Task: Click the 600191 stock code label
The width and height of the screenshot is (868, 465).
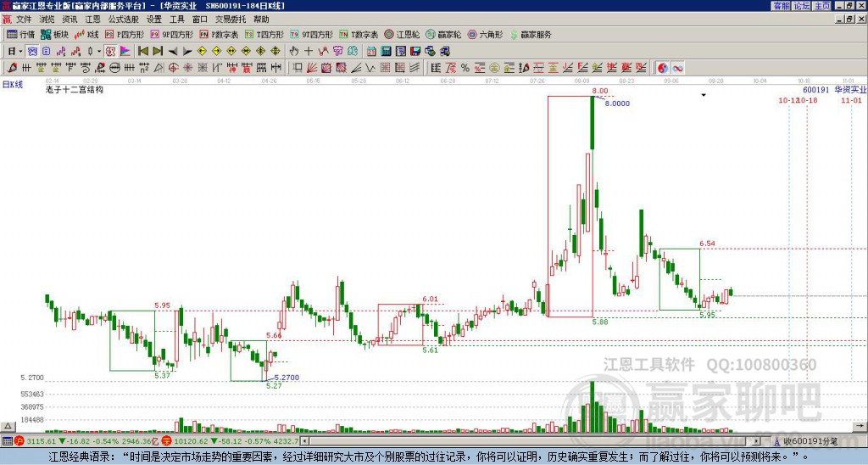Action: [x=816, y=89]
